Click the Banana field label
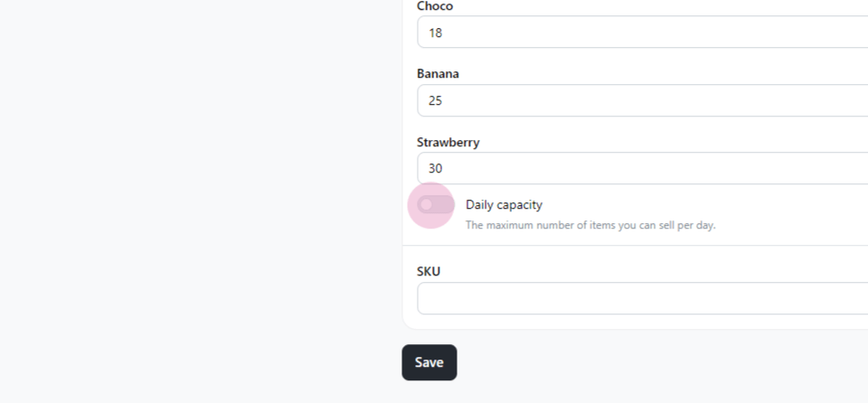Image resolution: width=868 pixels, height=403 pixels. pos(438,73)
